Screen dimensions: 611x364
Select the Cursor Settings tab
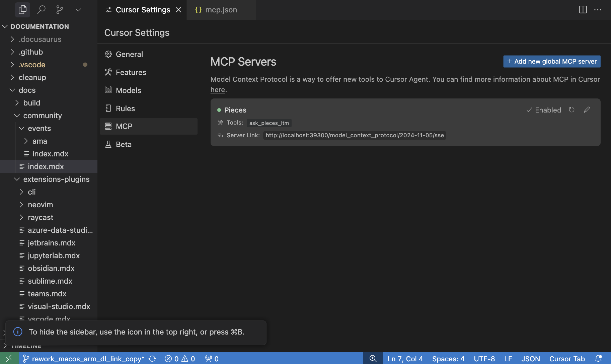pos(142,10)
